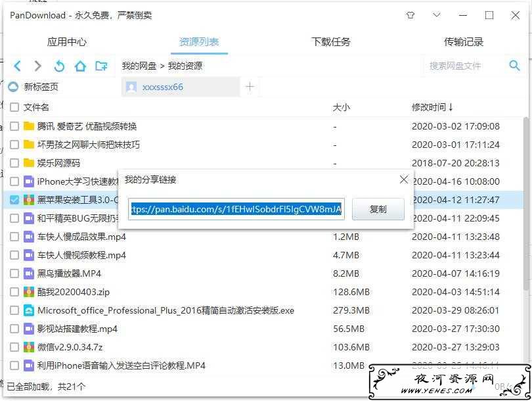Select the xxxsssx66 account tab
Viewport: 532px width, 401px height.
(x=181, y=87)
